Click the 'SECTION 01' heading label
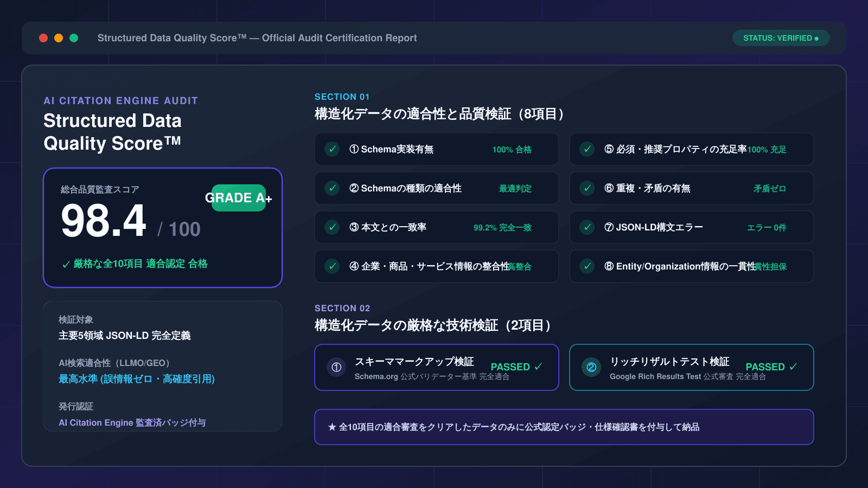868x488 pixels. point(342,97)
